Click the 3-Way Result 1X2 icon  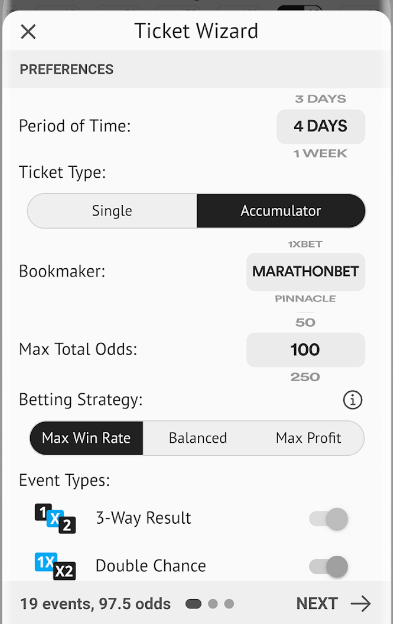55,518
